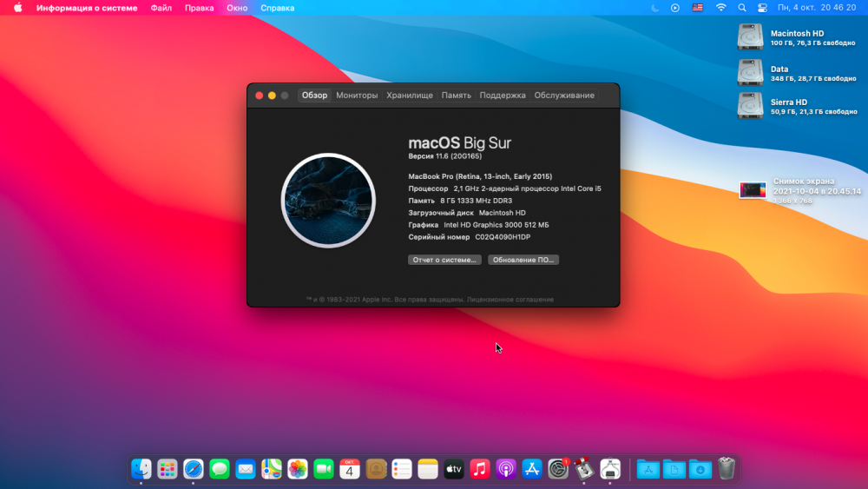Open Trash in the Dock
This screenshot has height=489, width=868.
(727, 469)
